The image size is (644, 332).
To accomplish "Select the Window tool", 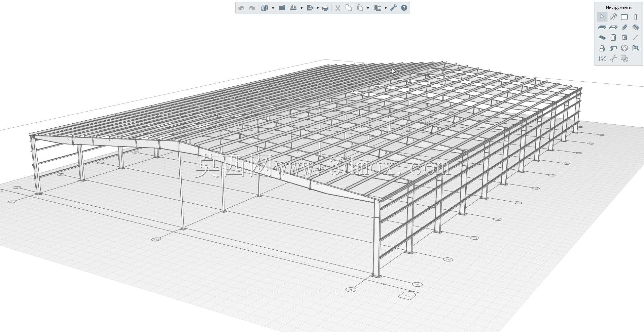I will [x=624, y=38].
